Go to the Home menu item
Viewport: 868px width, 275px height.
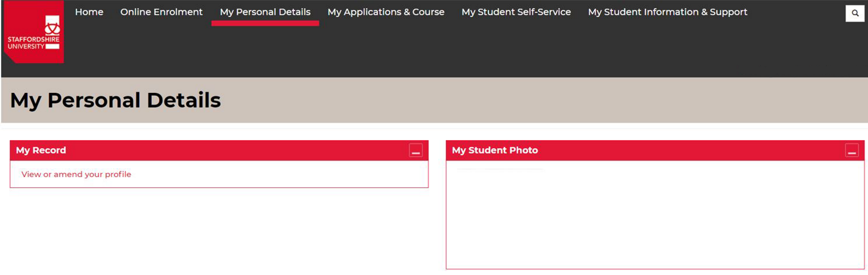tap(89, 12)
